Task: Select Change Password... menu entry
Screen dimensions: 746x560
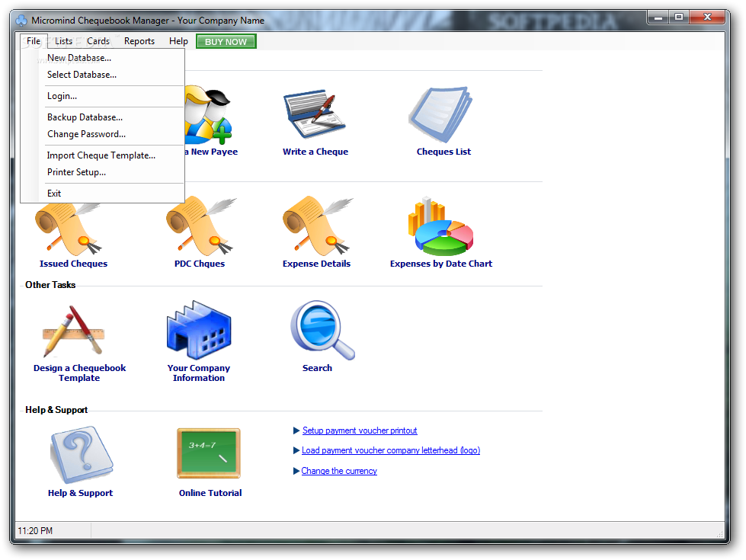Action: (x=102, y=134)
